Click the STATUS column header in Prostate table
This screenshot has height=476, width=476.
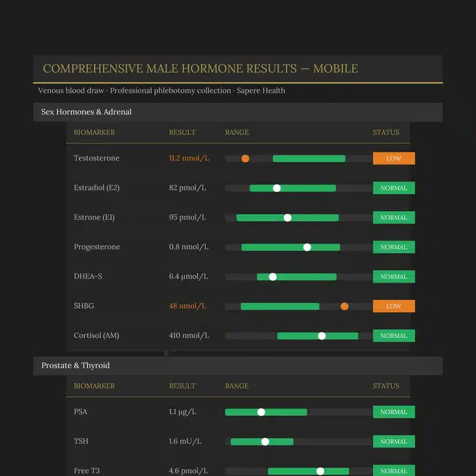[386, 386]
